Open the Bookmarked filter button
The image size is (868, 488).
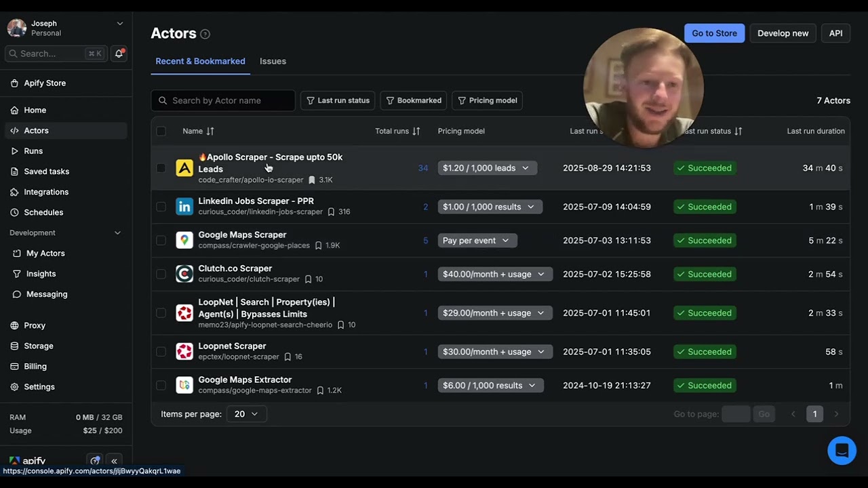pos(414,100)
